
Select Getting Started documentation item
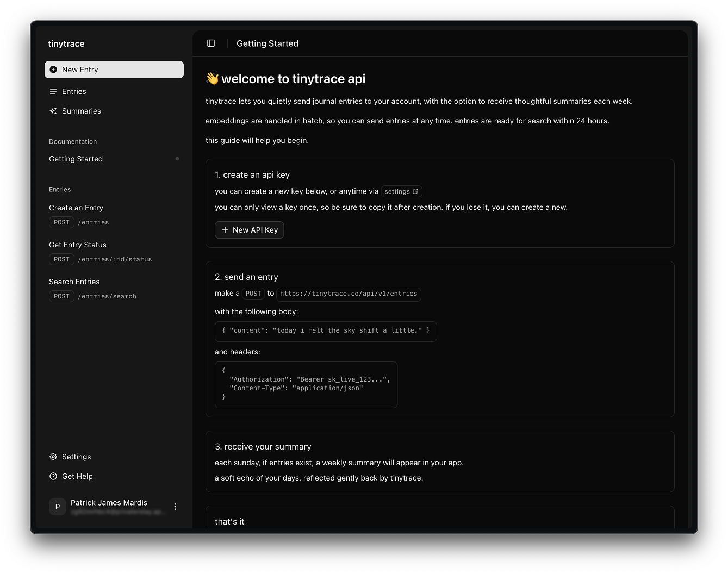click(x=114, y=159)
